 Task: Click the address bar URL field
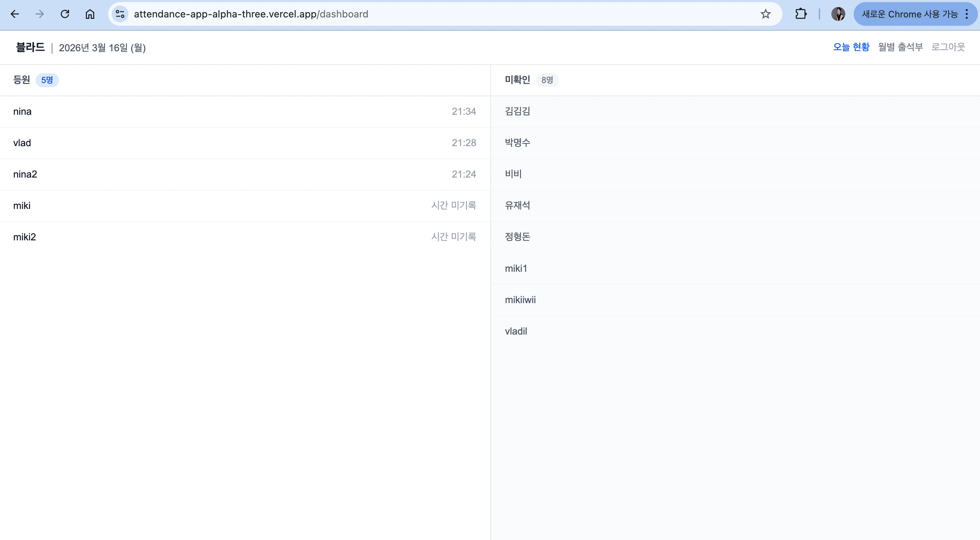(441, 14)
